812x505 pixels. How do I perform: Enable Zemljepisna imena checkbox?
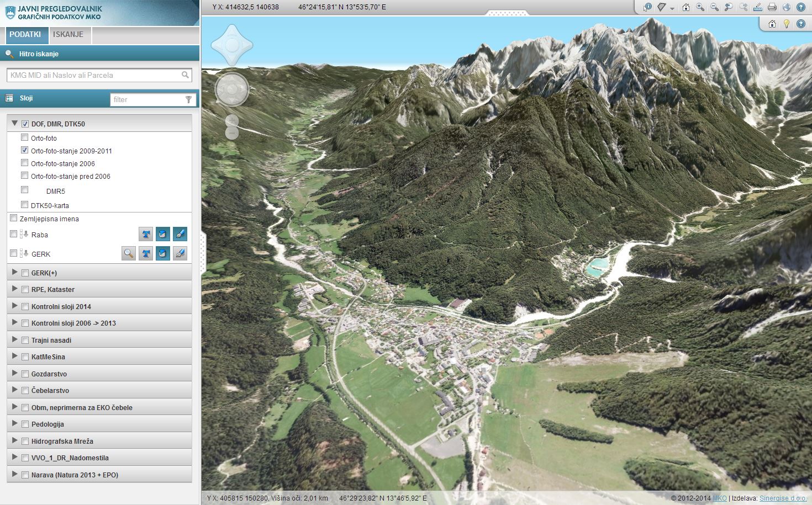pos(13,218)
